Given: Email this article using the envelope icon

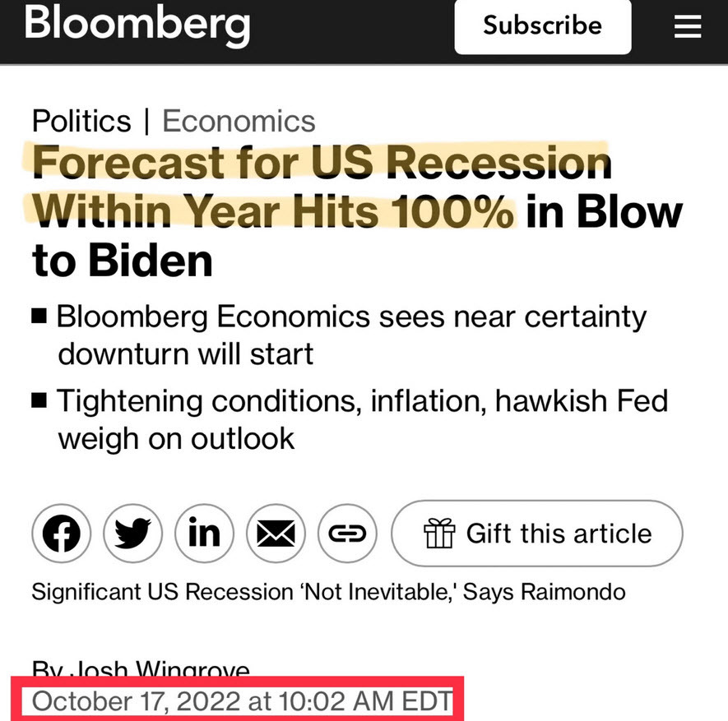Looking at the screenshot, I should 276,533.
